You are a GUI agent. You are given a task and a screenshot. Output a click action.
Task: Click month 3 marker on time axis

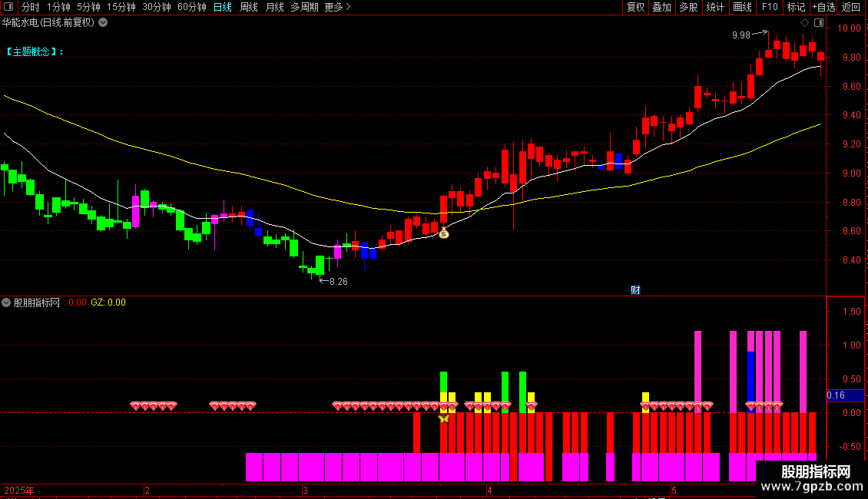tap(305, 490)
